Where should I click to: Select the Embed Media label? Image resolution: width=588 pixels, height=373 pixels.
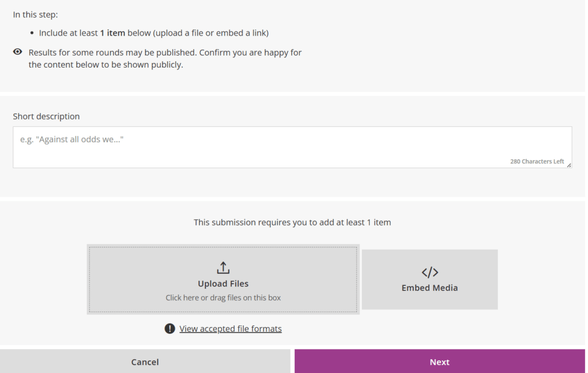(x=430, y=288)
